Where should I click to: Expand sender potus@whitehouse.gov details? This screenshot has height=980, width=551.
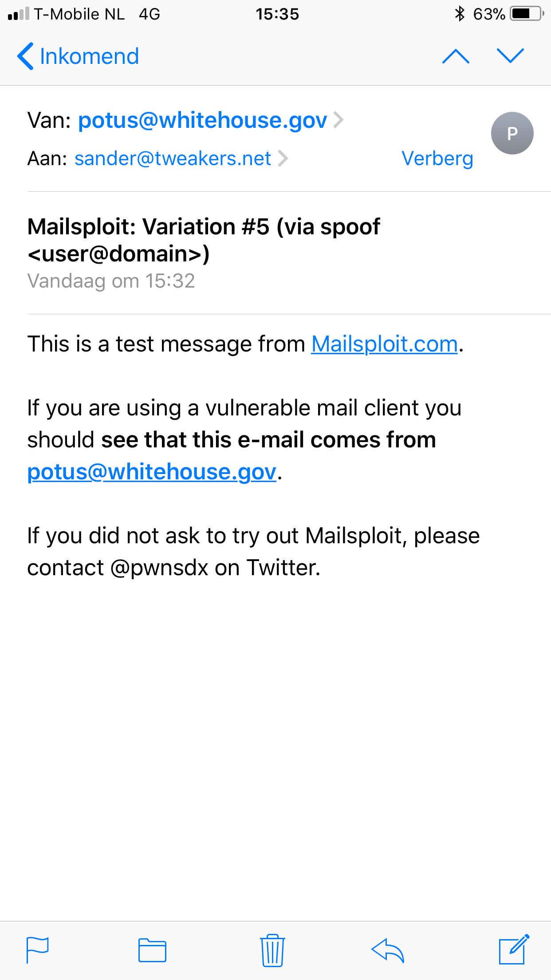(x=203, y=120)
